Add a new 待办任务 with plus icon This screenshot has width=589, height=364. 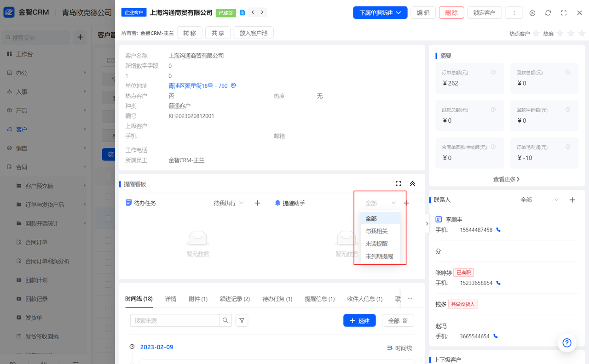[x=257, y=203]
